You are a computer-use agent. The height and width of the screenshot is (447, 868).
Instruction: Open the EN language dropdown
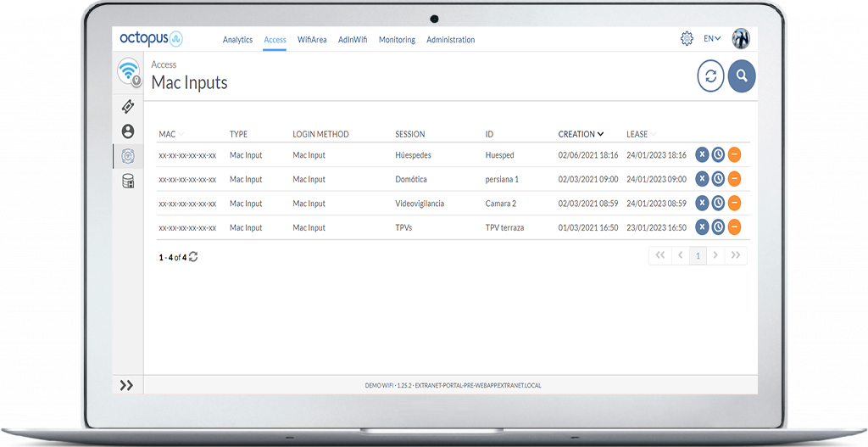[712, 39]
